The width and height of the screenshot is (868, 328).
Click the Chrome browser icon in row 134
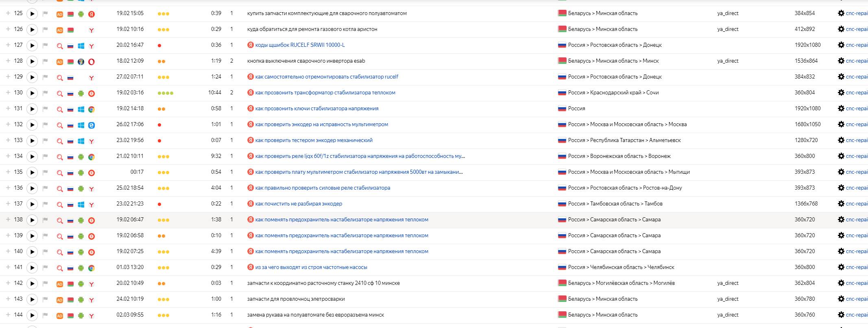pyautogui.click(x=92, y=157)
